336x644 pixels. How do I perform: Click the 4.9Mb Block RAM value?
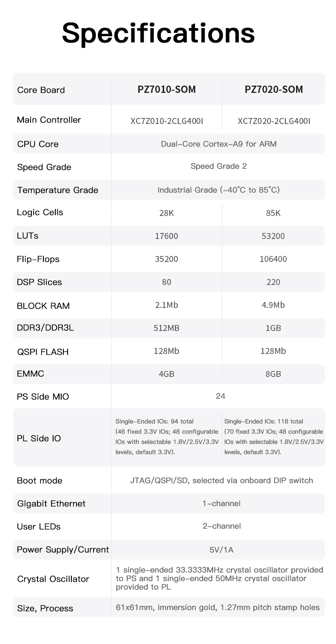coord(273,305)
